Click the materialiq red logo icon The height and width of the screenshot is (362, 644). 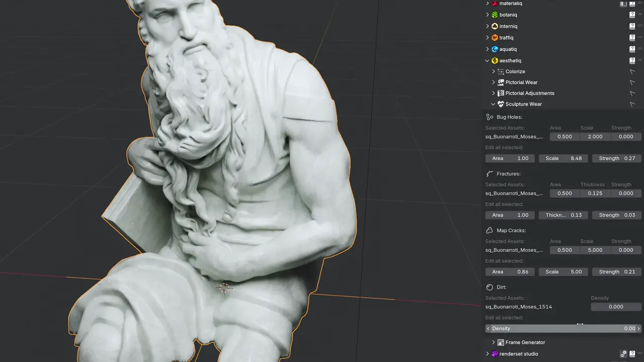point(495,4)
